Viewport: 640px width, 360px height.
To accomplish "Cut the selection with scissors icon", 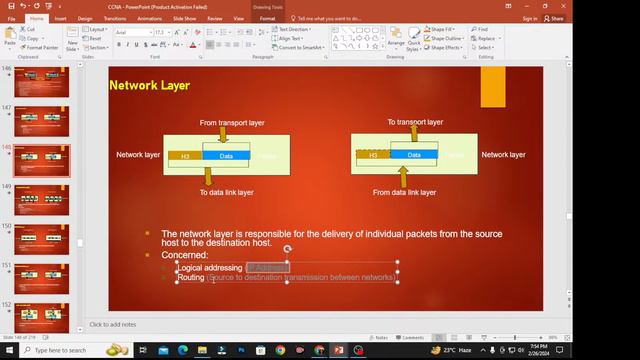I will point(27,29).
